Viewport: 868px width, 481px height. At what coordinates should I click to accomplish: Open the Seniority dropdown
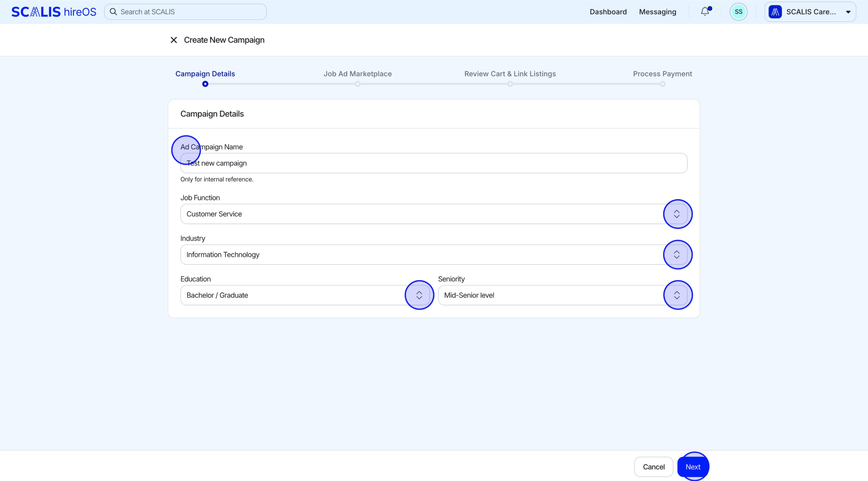pyautogui.click(x=563, y=295)
